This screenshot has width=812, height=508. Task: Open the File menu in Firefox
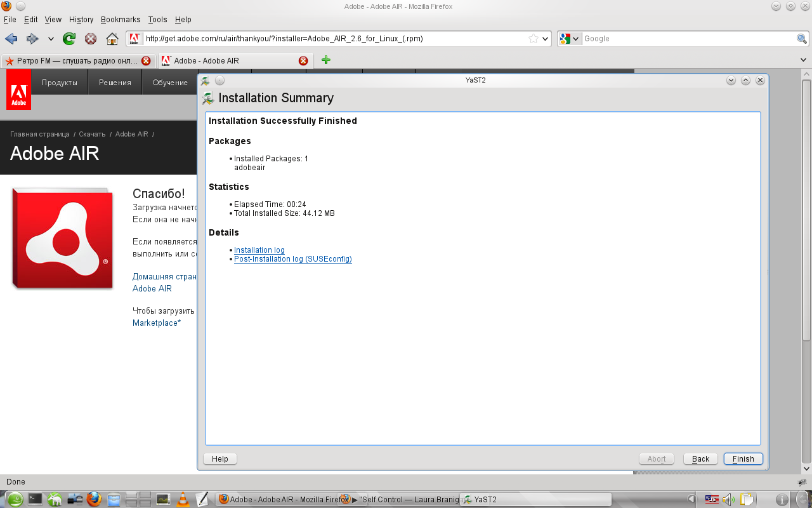click(x=10, y=20)
